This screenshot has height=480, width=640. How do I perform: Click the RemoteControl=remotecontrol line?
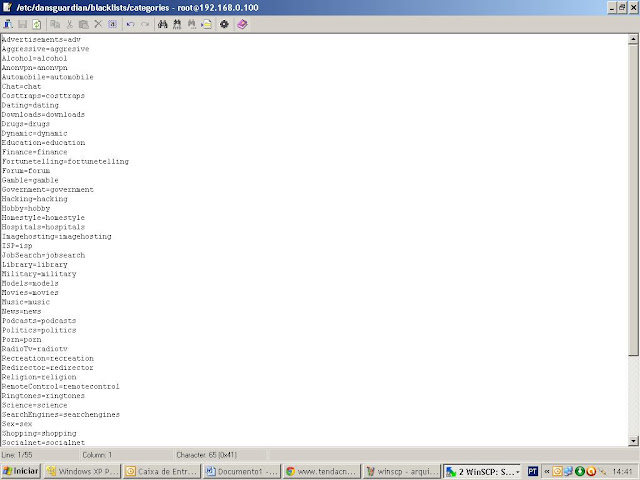pyautogui.click(x=60, y=387)
